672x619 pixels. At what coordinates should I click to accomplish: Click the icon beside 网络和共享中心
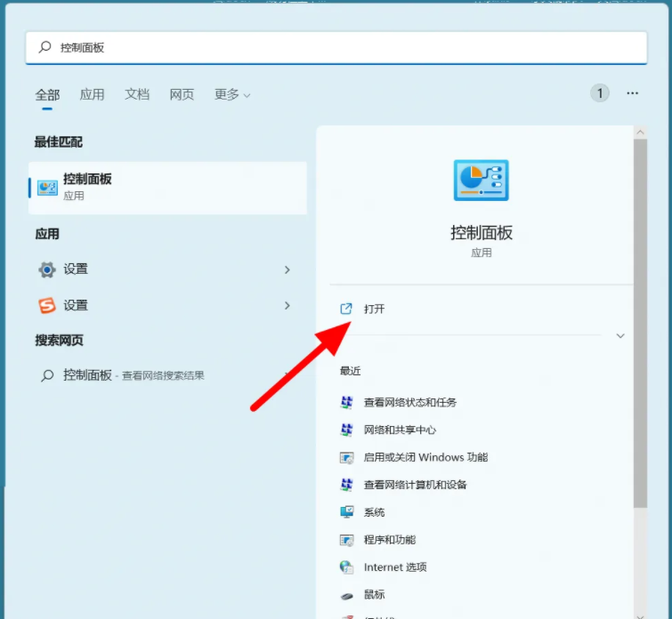[x=346, y=430]
